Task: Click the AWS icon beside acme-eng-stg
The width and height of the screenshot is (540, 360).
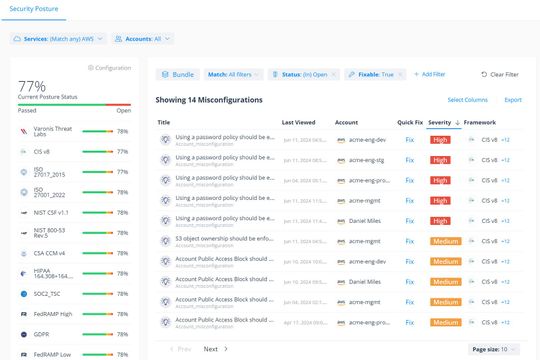Action: click(x=341, y=161)
